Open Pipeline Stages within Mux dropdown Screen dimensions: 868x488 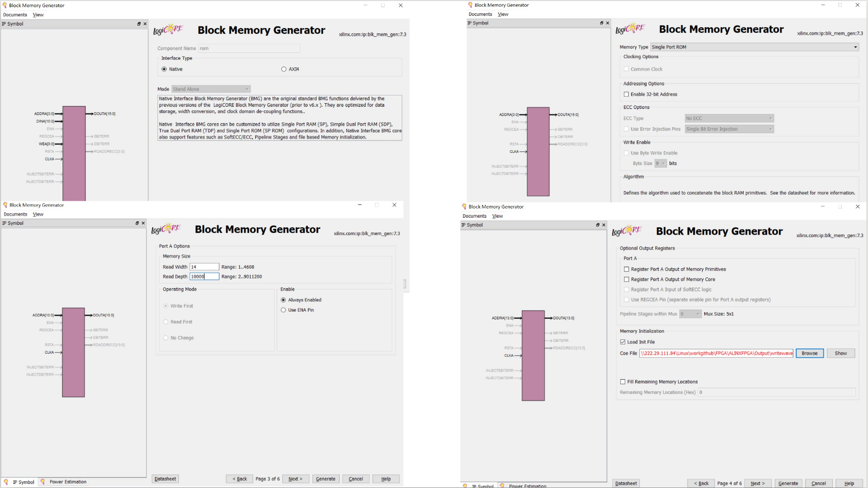(691, 314)
